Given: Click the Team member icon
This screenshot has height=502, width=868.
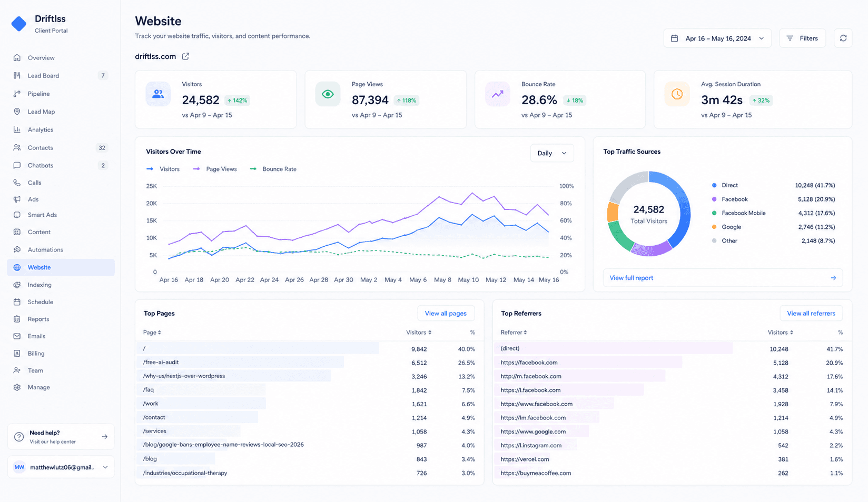Looking at the screenshot, I should [17, 370].
